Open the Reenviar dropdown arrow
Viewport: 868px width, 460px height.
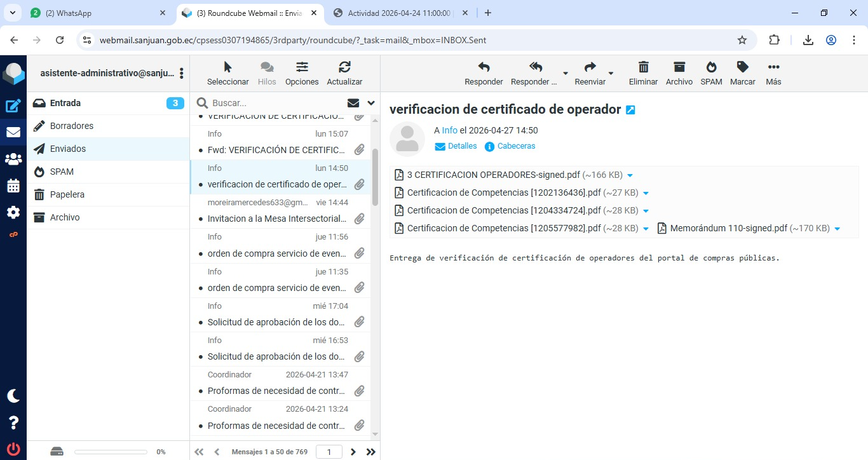tap(611, 73)
